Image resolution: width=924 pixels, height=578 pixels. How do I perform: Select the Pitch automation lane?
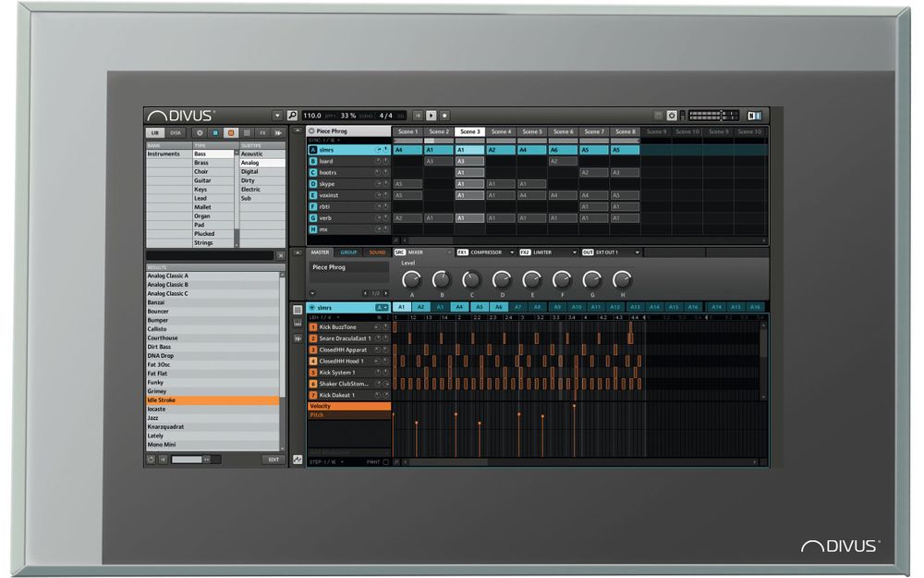pos(349,414)
